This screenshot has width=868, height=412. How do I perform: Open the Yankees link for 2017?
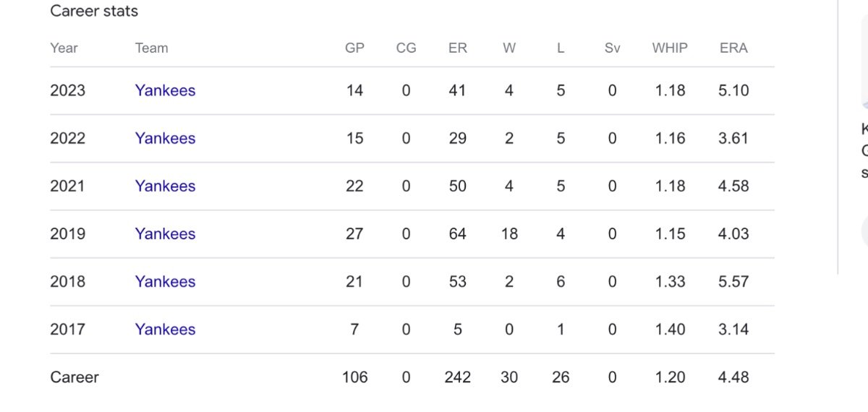tap(165, 329)
